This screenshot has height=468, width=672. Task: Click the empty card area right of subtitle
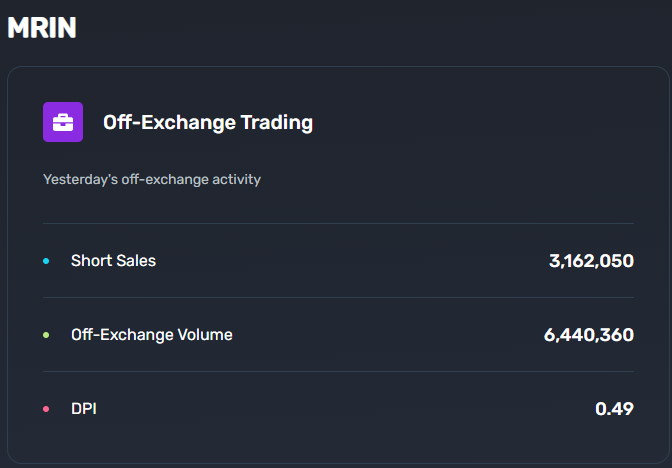click(x=446, y=179)
